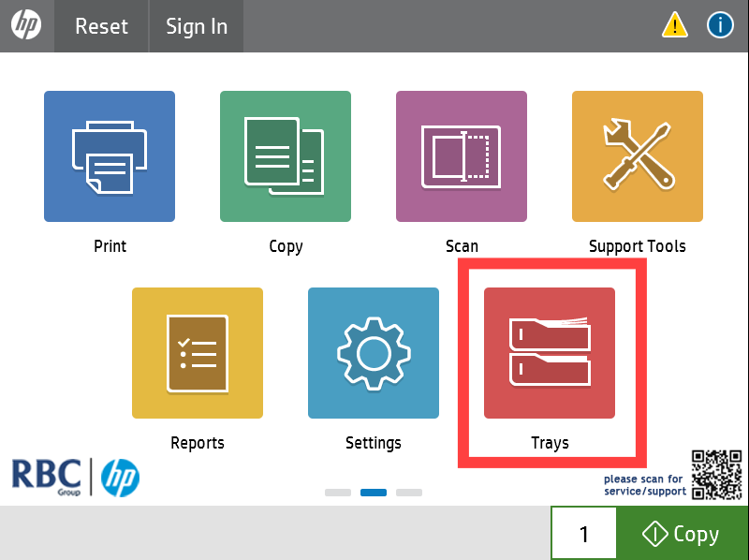Go to the first page indicator
Screen dimensions: 749x560
coord(338,493)
